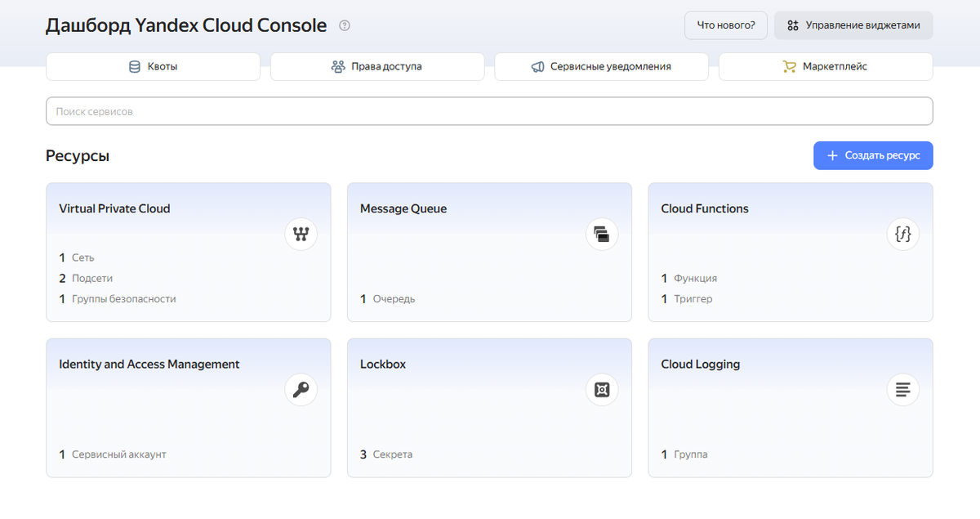
Task: Open Группы безопасности link
Action: (123, 299)
